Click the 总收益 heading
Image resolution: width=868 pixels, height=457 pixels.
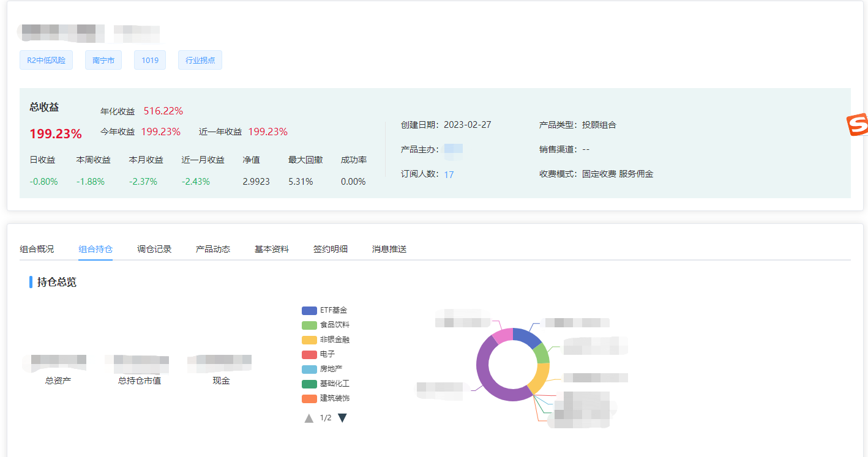click(44, 107)
